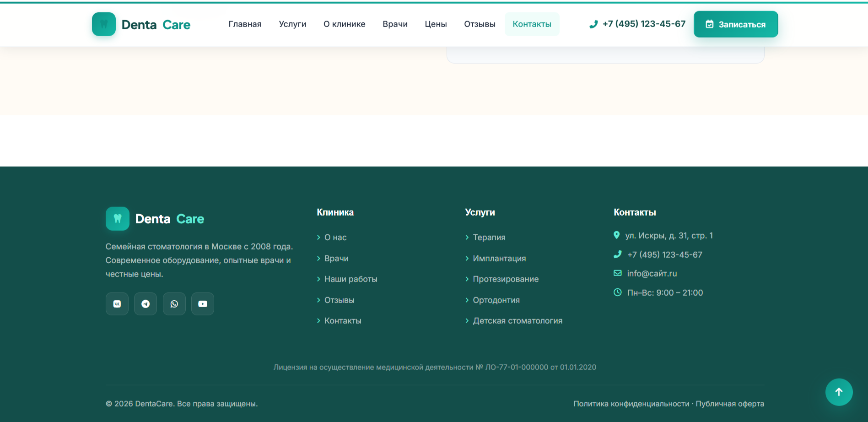Open О клинике in top navigation
The image size is (868, 422).
[345, 24]
